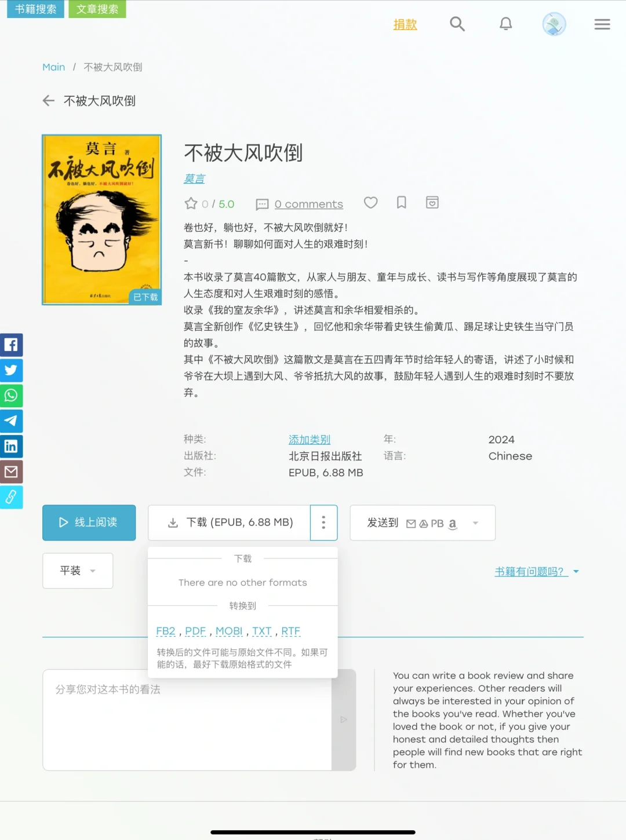The width and height of the screenshot is (626, 840).
Task: Send to Kindle via Amazon icon
Action: (453, 524)
